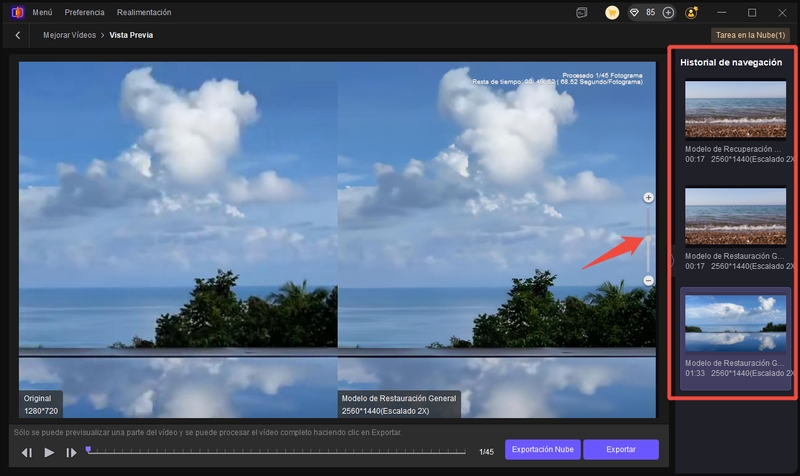The image size is (800, 476).
Task: Click the Exportar button
Action: (621, 449)
